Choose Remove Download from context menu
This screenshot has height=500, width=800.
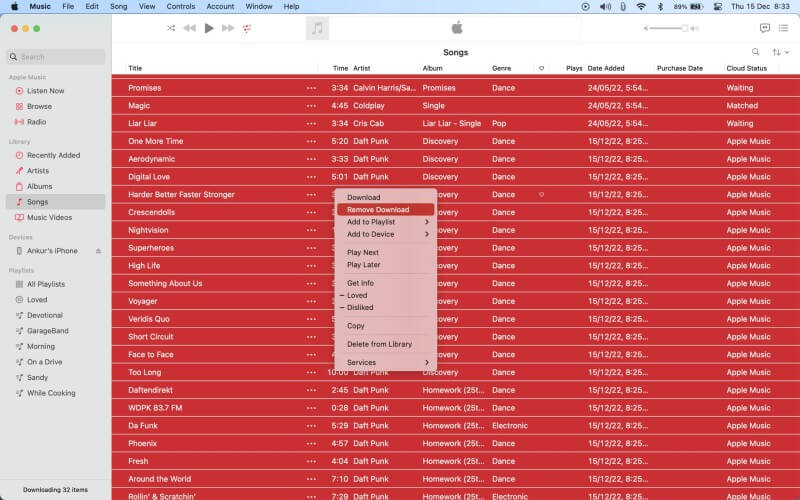click(385, 210)
